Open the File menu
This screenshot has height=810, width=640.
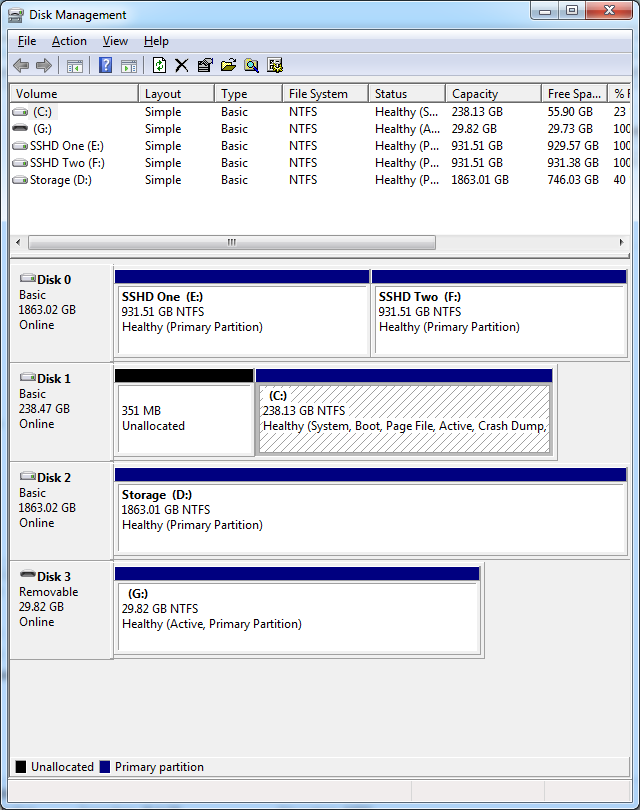click(27, 41)
